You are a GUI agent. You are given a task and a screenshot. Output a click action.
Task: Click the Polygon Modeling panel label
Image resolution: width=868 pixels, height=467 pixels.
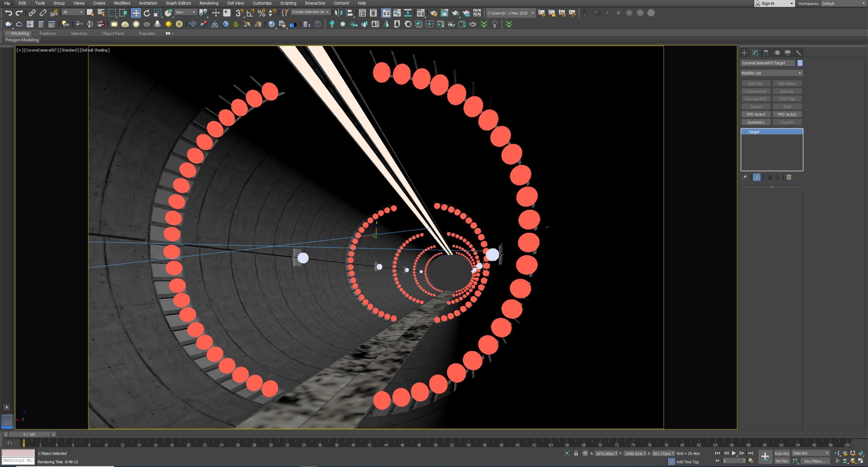tap(22, 40)
